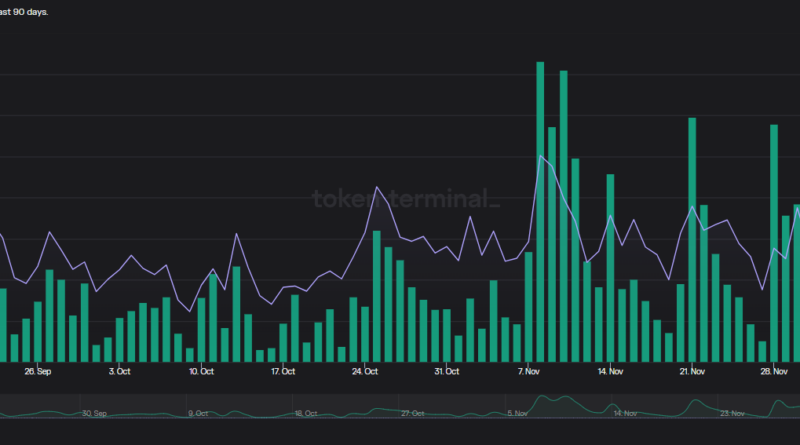Click the token terminal watermark
The width and height of the screenshot is (800, 445).
tap(405, 198)
